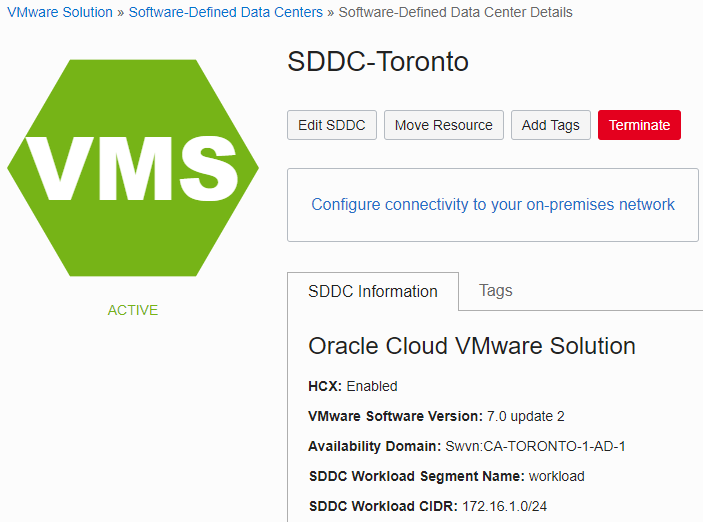Viewport: 703px width, 522px height.
Task: Click the Move Resource button
Action: point(444,125)
